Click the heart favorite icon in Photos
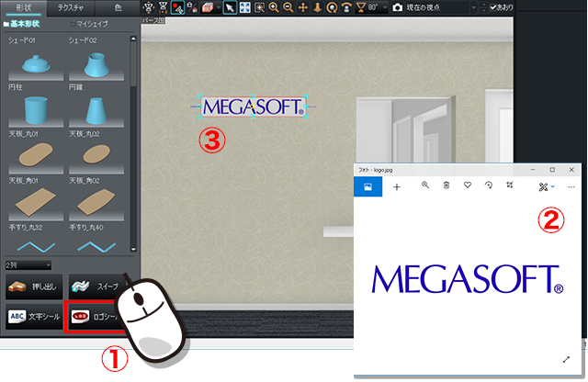The image size is (588, 382). click(x=468, y=186)
